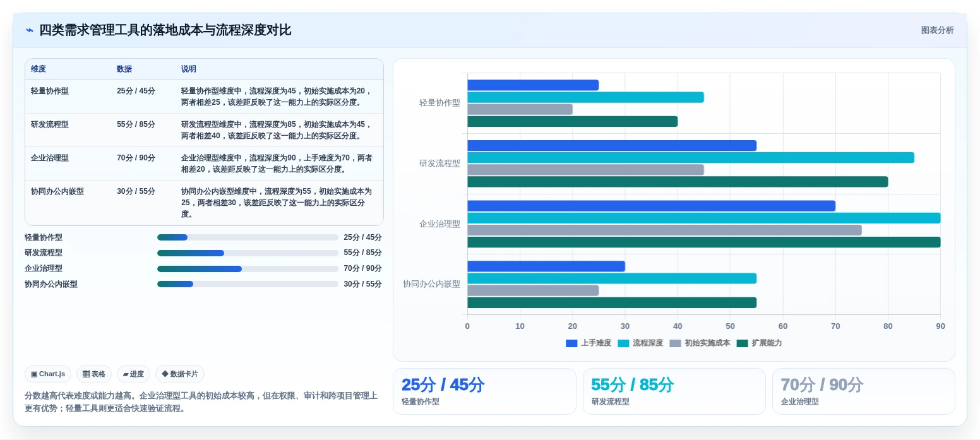This screenshot has width=980, height=440.
Task: Toggle the 扩展能力 legend item
Action: point(759,343)
